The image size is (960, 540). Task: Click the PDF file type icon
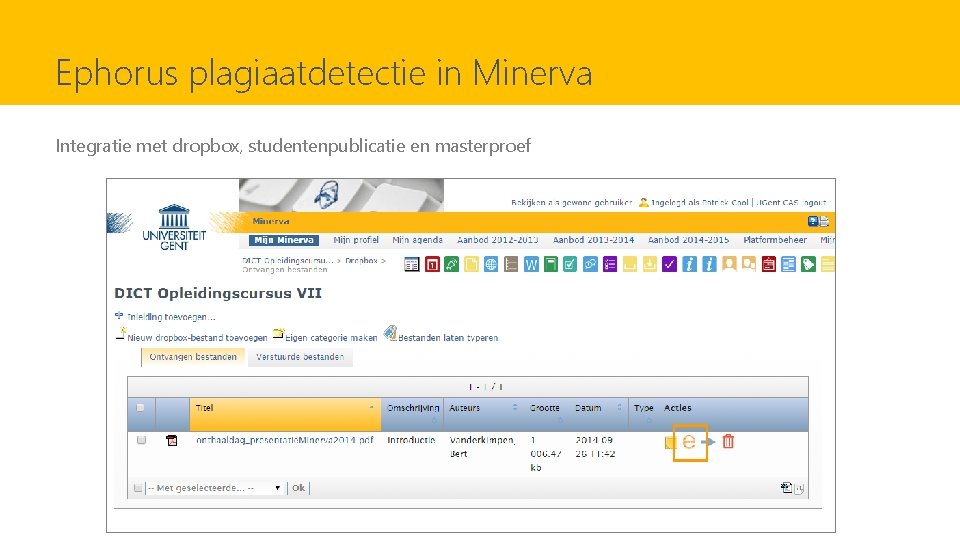click(172, 440)
